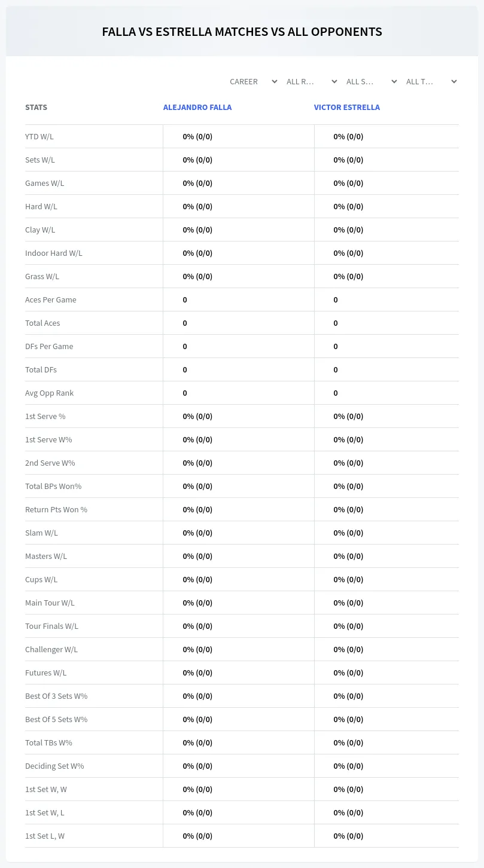Open the CAREER timeframe dropdown
Screen dimensions: 484x868
(x=252, y=81)
